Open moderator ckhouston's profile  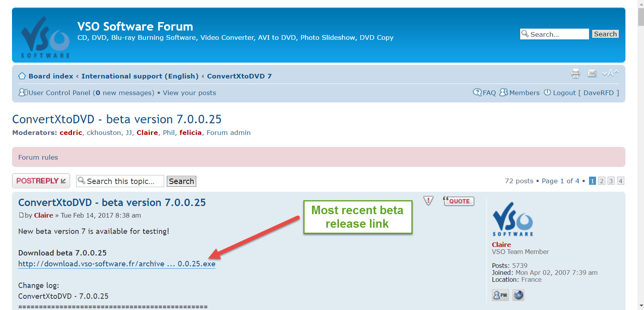(104, 133)
